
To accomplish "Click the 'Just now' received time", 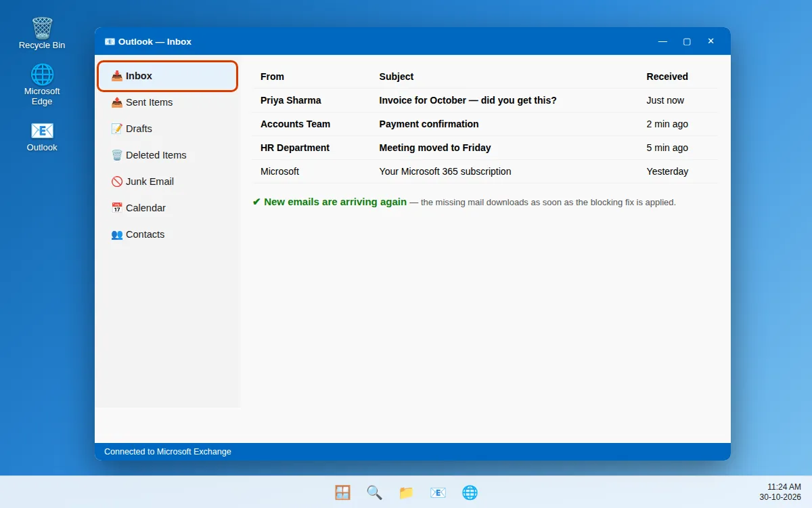I will pos(665,100).
